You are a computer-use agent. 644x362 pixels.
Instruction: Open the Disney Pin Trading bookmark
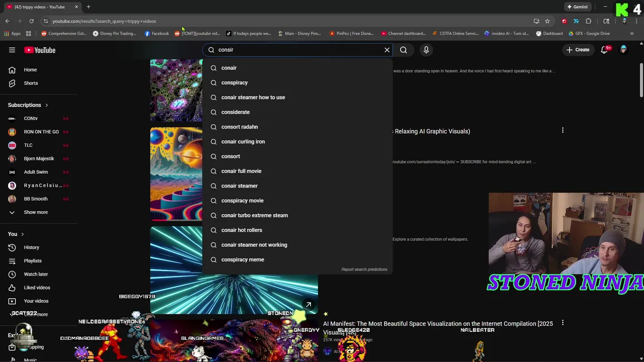click(114, 34)
